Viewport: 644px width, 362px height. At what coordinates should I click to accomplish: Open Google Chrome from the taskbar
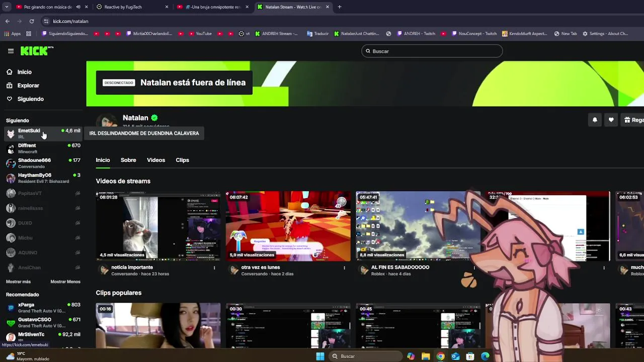point(441,356)
